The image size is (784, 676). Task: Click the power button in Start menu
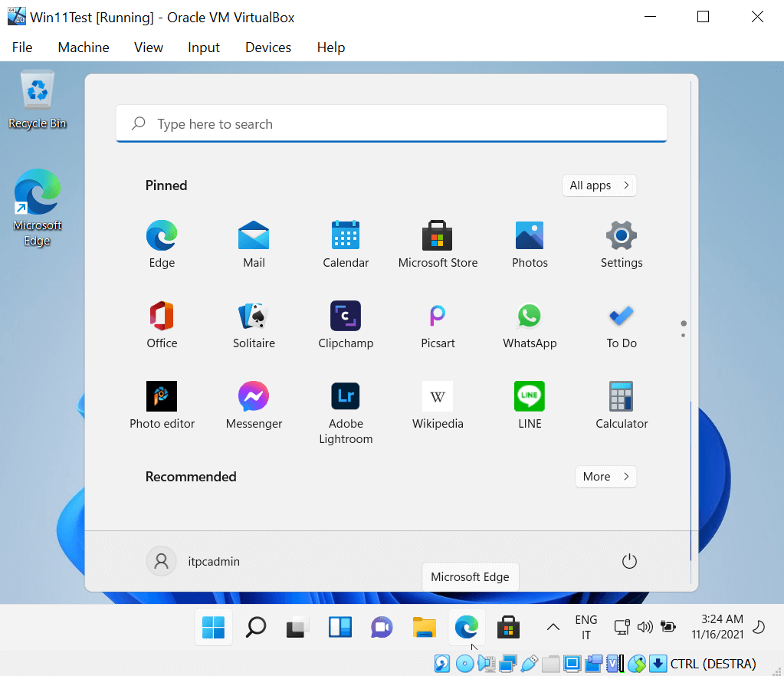(x=629, y=561)
